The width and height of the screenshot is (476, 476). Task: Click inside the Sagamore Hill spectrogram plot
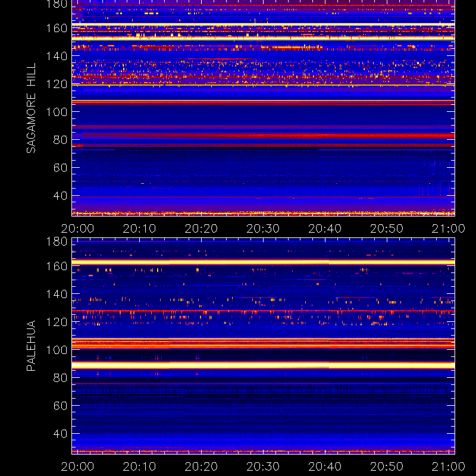coord(263,108)
